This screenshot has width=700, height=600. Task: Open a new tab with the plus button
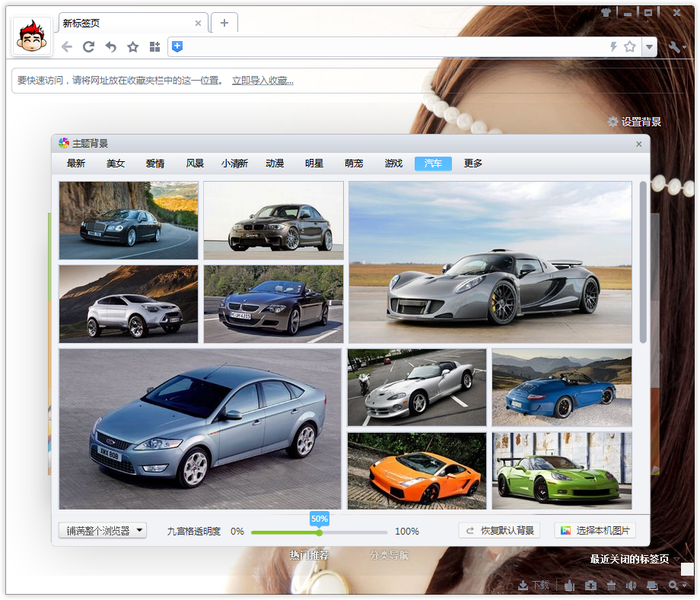click(x=224, y=23)
